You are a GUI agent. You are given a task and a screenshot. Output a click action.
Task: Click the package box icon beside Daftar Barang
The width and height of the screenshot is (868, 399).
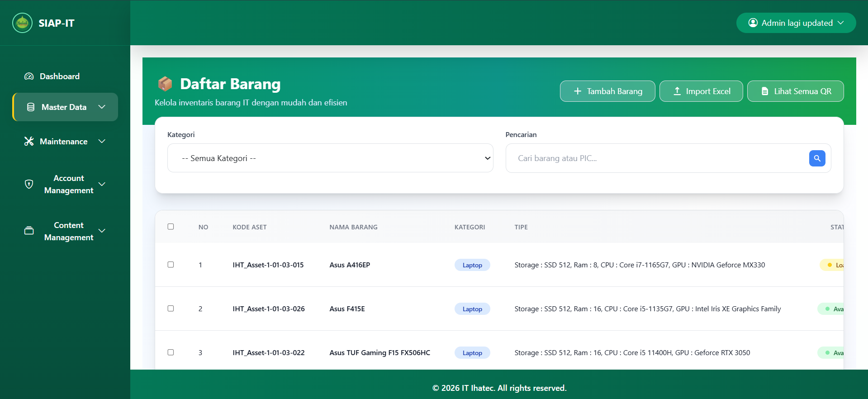pos(165,84)
